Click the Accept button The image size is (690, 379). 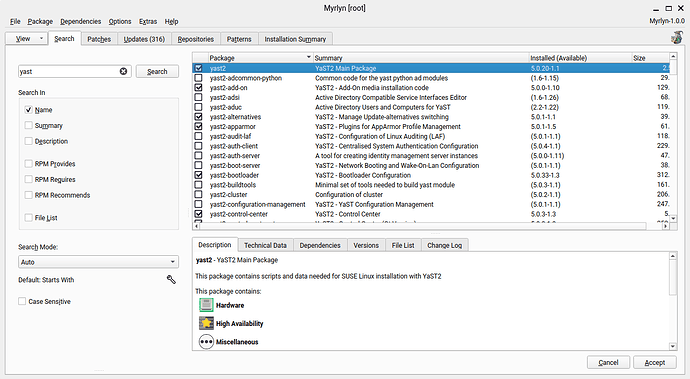coord(655,362)
